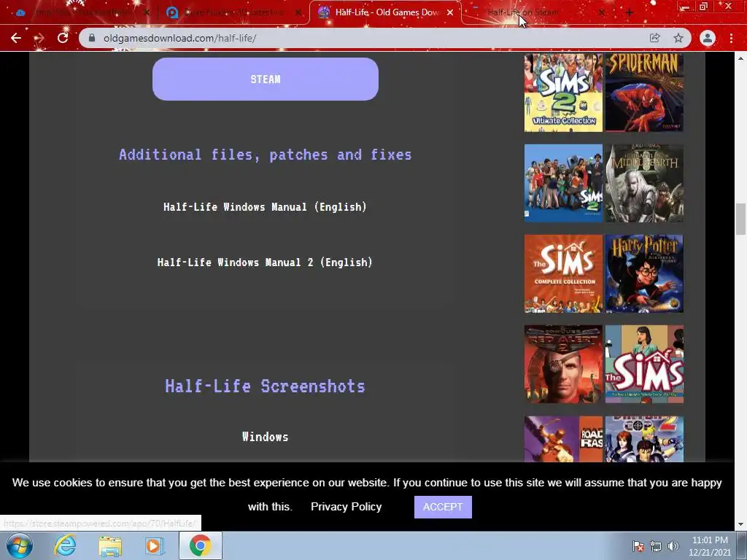Open the Dynamite Cop 2 thumbnail at the bottom right
Screen dimensions: 747x560
pyautogui.click(x=645, y=439)
